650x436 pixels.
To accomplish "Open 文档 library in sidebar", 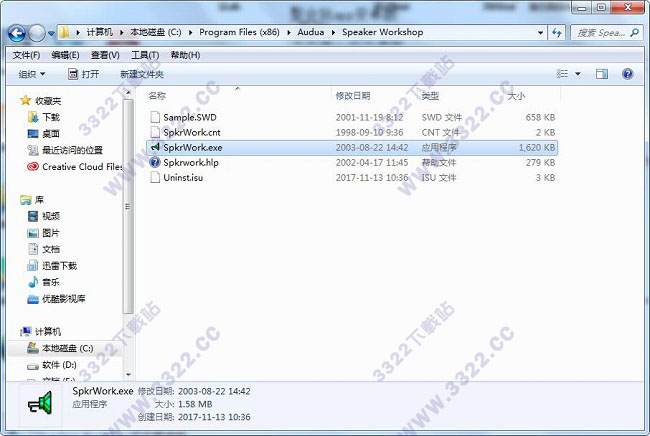I will [51, 249].
